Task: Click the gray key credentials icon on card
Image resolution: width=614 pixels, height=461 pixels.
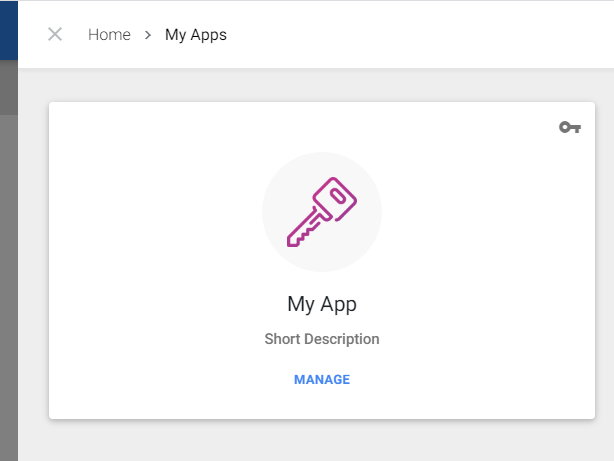Action: tap(570, 127)
